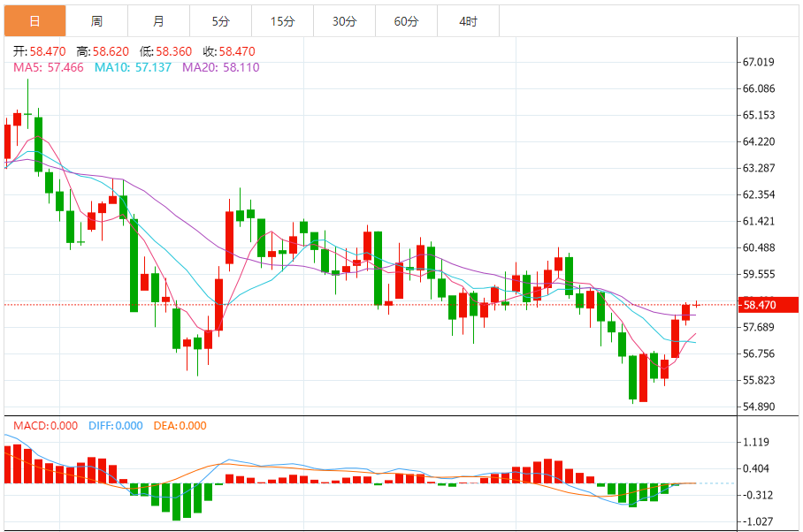This screenshot has width=803, height=532.
Task: Click the deepest green MACD histogram bar
Action: click(176, 501)
